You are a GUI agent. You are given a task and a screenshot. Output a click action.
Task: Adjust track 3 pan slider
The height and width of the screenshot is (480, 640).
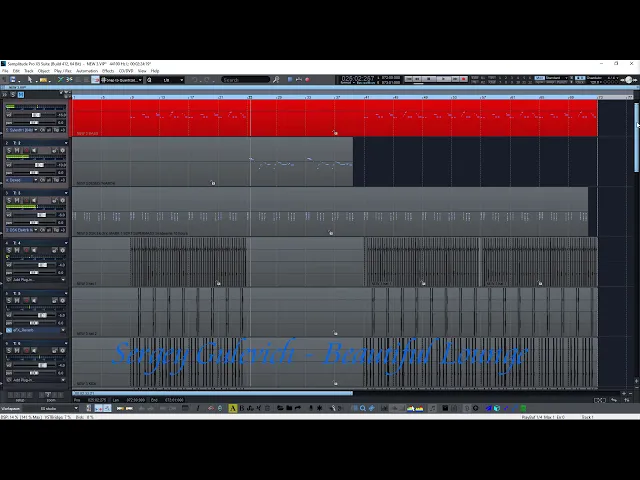[34, 222]
